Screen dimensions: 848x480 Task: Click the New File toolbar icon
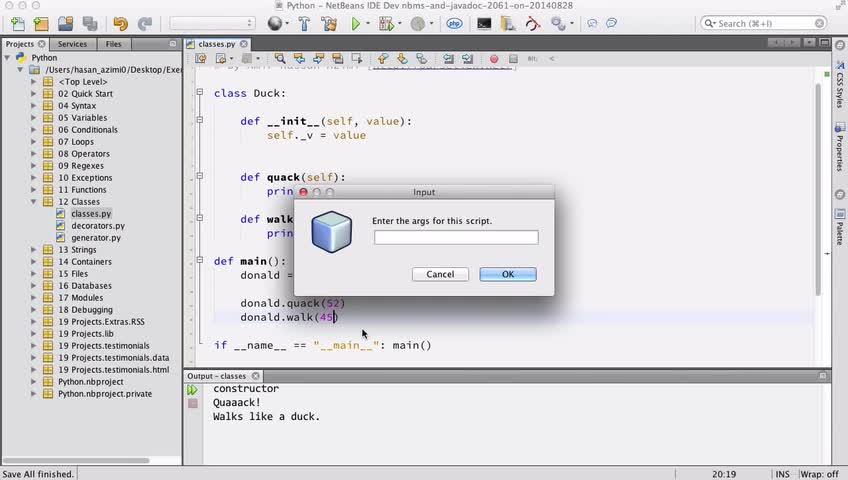point(17,23)
